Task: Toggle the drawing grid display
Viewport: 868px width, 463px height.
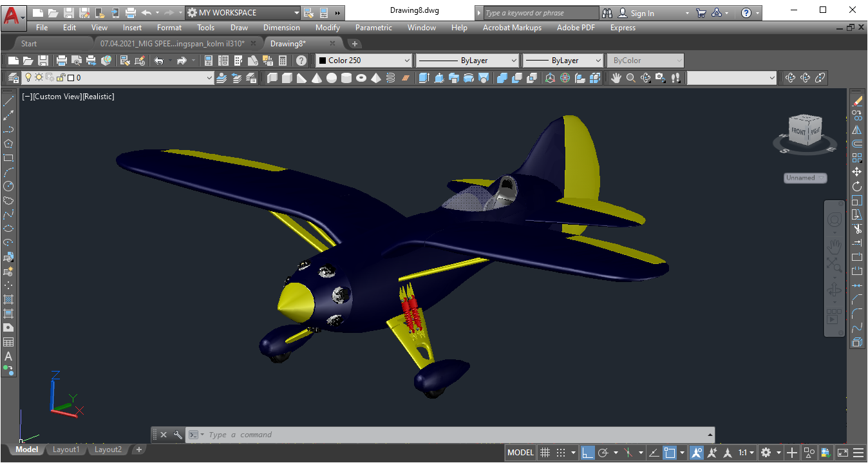Action: click(x=545, y=453)
